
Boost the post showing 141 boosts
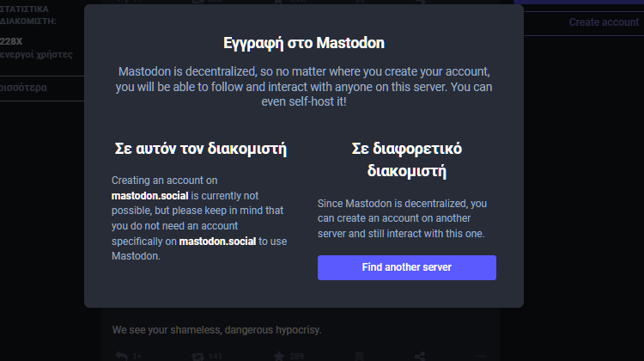point(198,357)
